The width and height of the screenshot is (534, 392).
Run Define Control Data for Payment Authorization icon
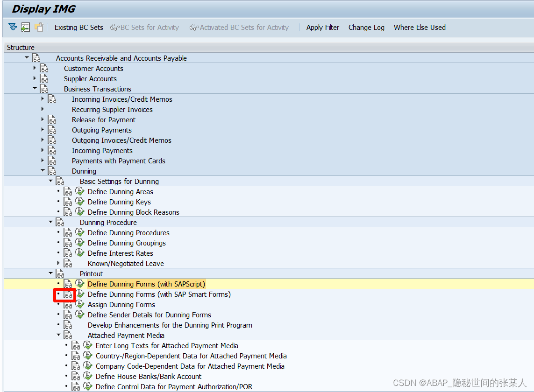coord(88,386)
